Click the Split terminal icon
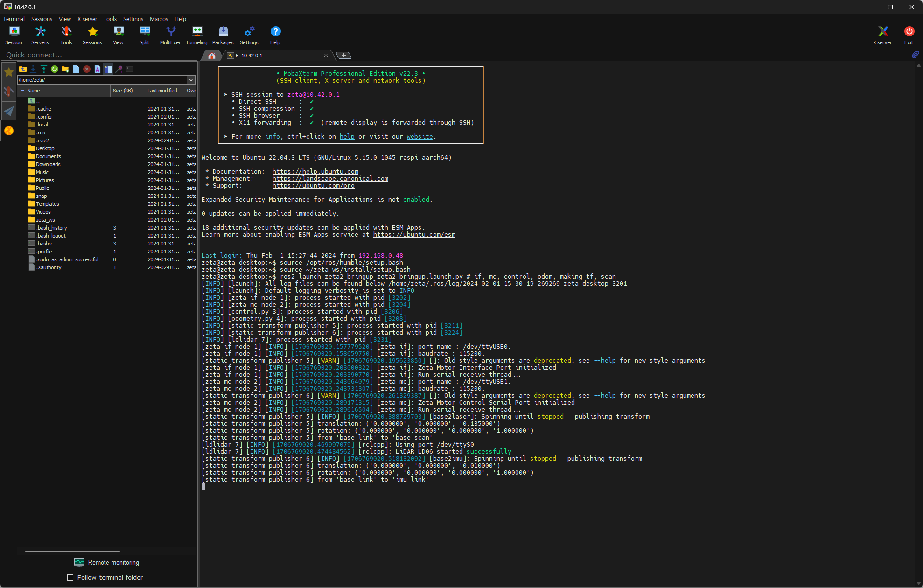Viewport: 923px width, 588px height. point(145,35)
